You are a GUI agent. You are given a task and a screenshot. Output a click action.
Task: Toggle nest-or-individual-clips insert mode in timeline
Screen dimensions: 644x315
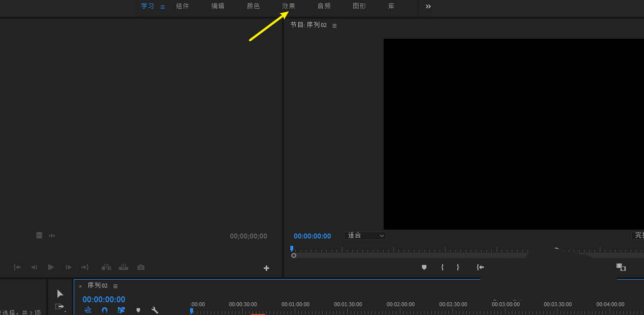point(88,310)
